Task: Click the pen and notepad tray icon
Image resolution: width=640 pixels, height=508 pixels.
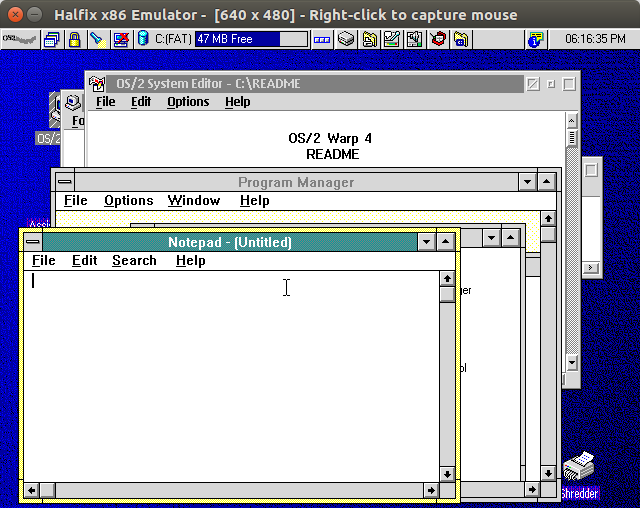Action: (392, 39)
